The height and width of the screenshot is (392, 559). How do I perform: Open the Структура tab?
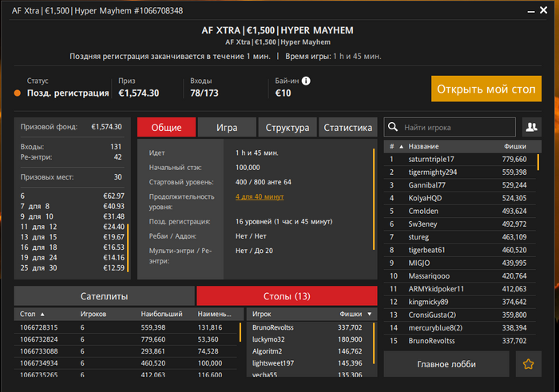click(287, 127)
